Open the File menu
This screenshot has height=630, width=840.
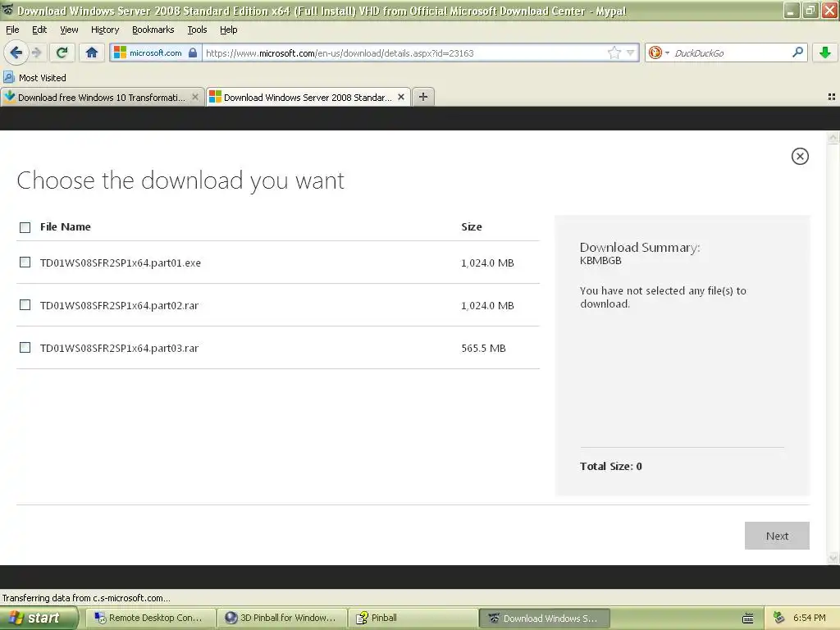pyautogui.click(x=12, y=30)
